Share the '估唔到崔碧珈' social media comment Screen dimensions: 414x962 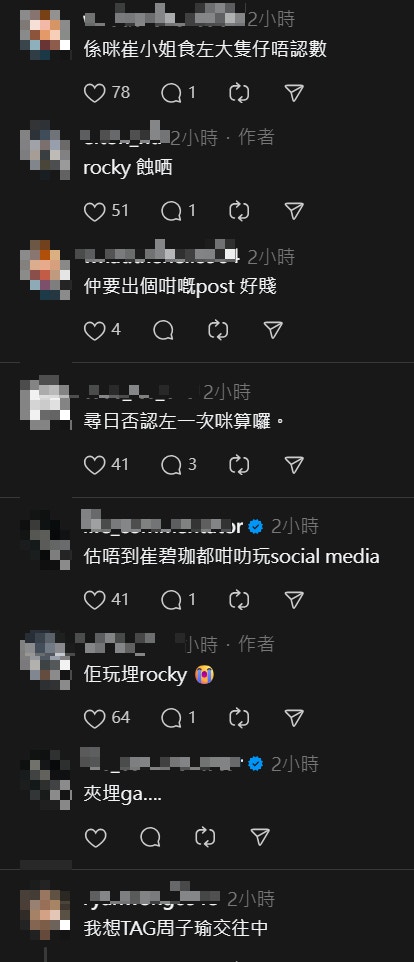[294, 599]
